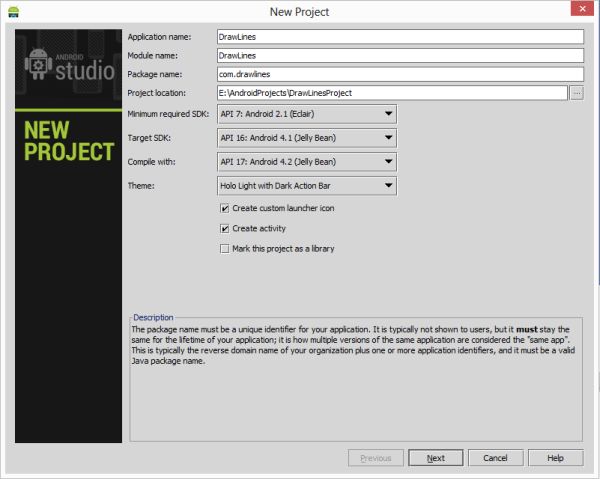The width and height of the screenshot is (600, 479).
Task: Click the Theme label
Action: point(141,186)
